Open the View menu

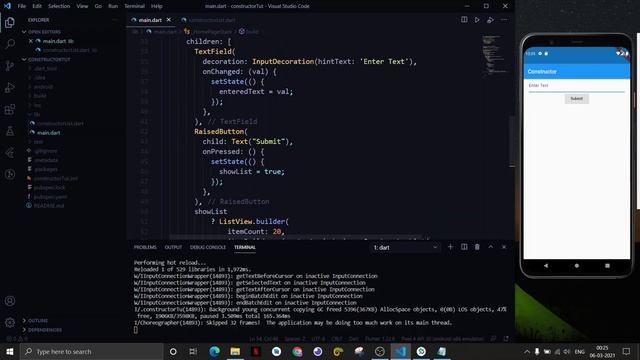(x=82, y=6)
